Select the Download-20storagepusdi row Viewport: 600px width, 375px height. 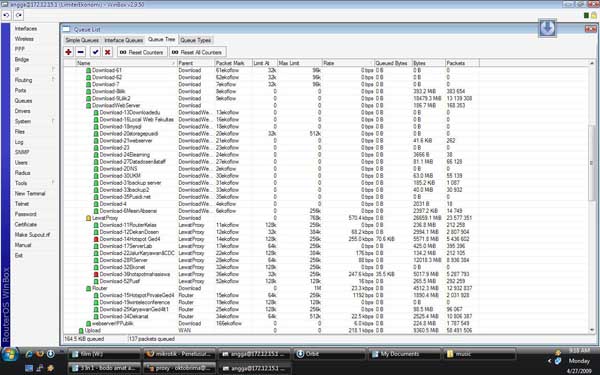[271, 134]
